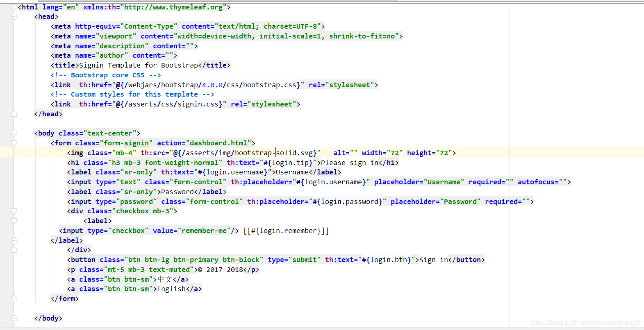The image size is (644, 330).
Task: Click fold marker at closing body tag
Action: pyautogui.click(x=14, y=318)
